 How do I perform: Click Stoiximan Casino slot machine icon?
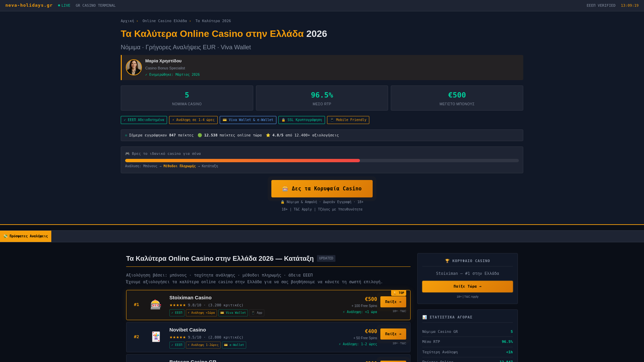156,305
